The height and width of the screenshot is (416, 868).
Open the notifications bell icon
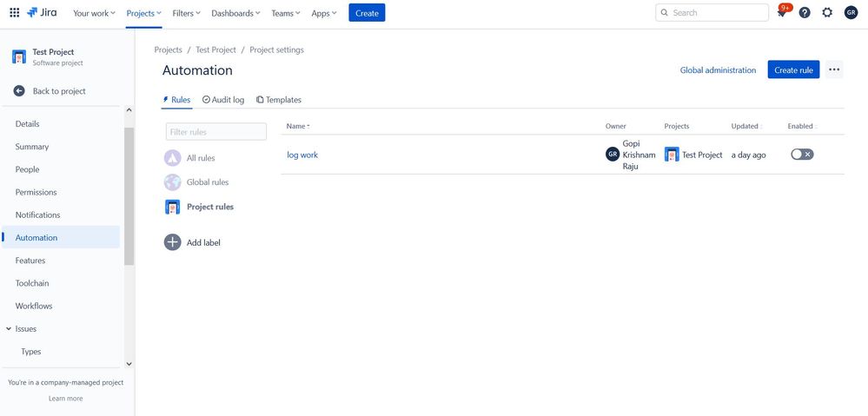[x=782, y=13]
